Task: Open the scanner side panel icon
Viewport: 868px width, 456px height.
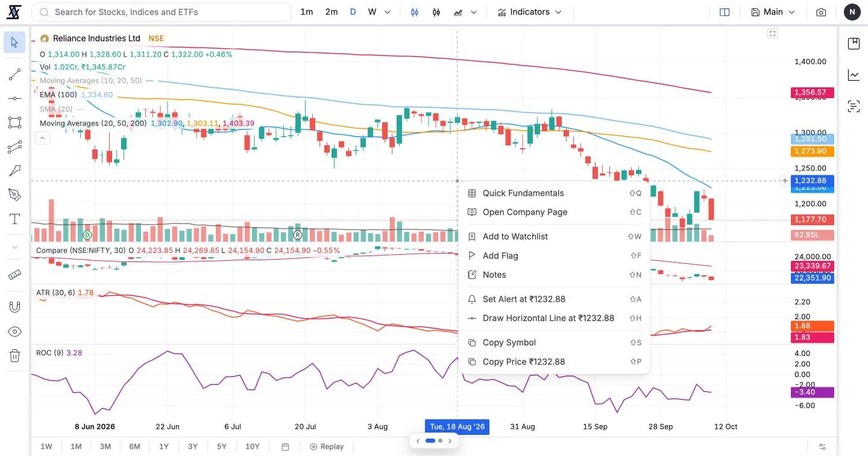Action: pos(854,107)
